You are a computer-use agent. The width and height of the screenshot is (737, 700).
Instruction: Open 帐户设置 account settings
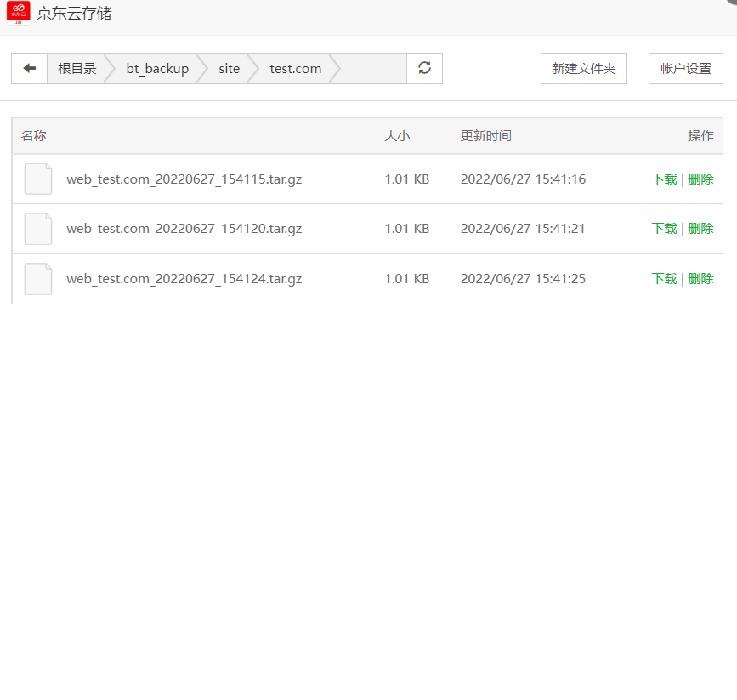[686, 69]
